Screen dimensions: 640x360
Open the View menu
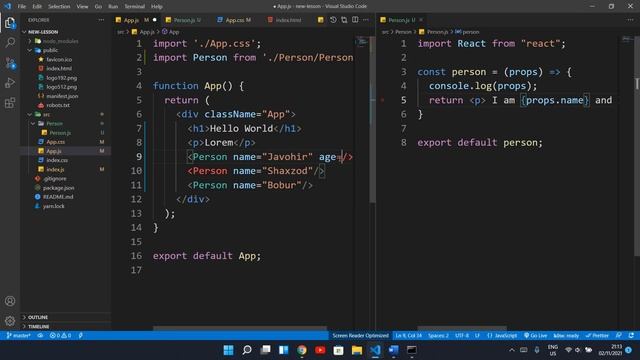82,7
